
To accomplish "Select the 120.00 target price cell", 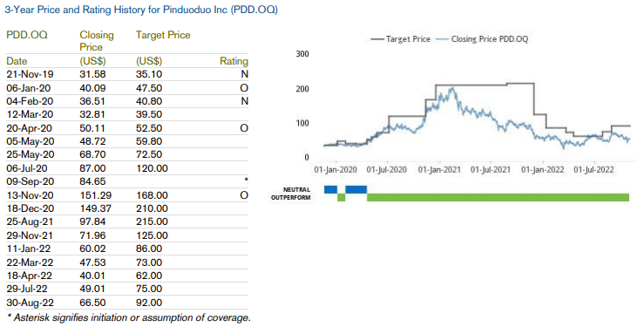I will point(152,168).
